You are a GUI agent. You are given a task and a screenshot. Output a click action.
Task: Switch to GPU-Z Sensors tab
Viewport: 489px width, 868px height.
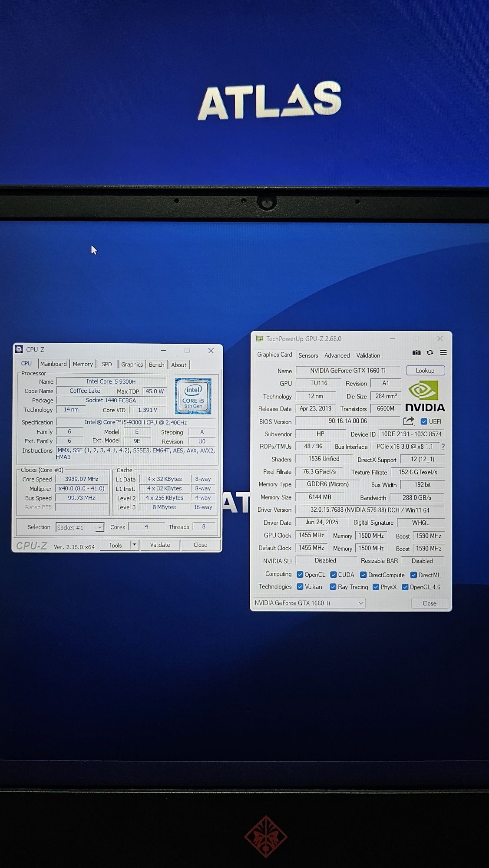click(308, 355)
